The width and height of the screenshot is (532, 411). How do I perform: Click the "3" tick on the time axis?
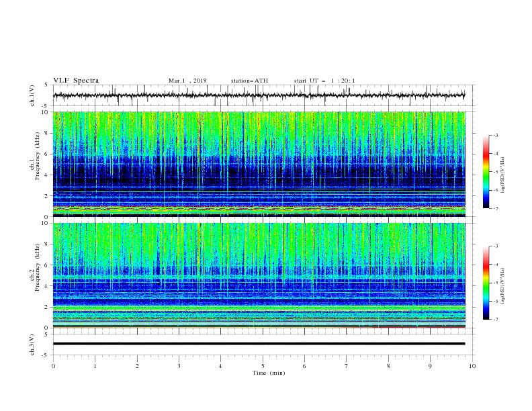coord(179,366)
